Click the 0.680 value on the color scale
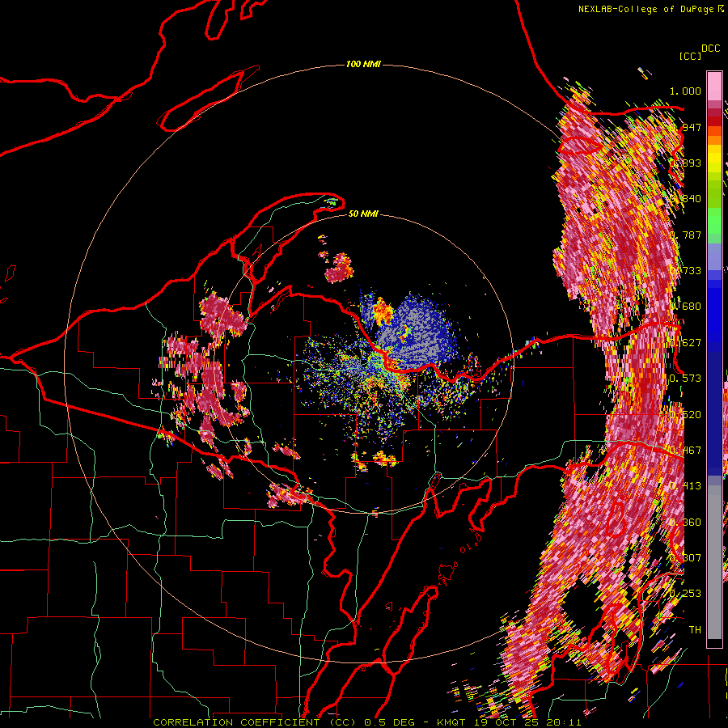The width and height of the screenshot is (728, 728). click(685, 307)
